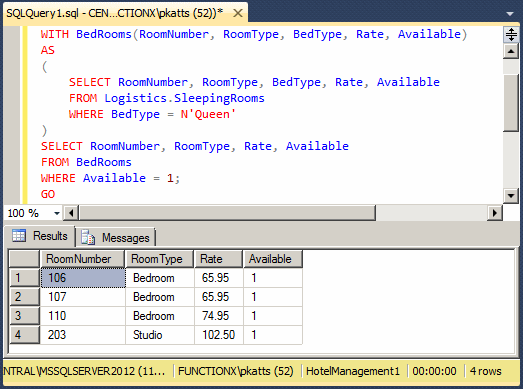
Task: Click the Bedroom cell in row 106
Action: coord(160,278)
